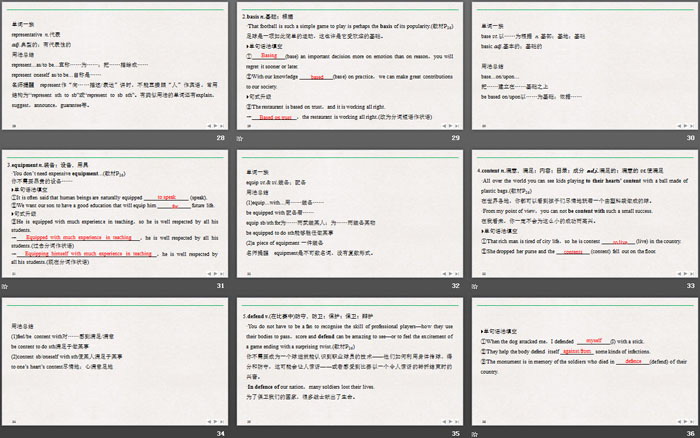Click slide number label 35

coord(455,434)
